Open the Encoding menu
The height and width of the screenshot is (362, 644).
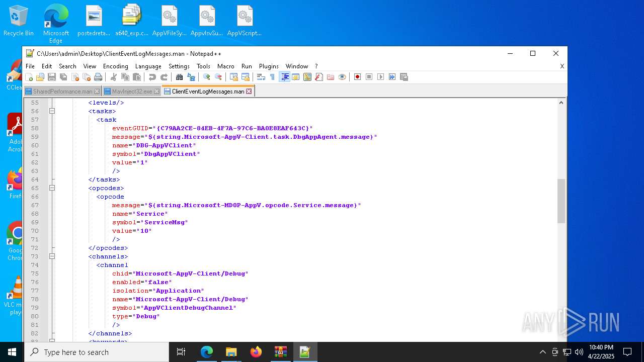coord(116,66)
